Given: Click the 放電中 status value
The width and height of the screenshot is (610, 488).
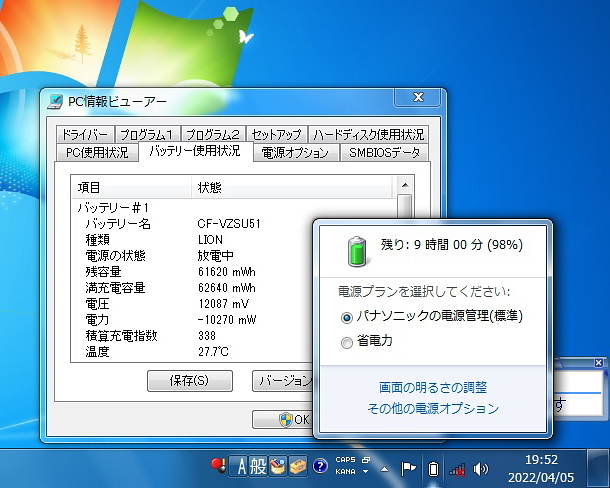Looking at the screenshot, I should click(216, 256).
